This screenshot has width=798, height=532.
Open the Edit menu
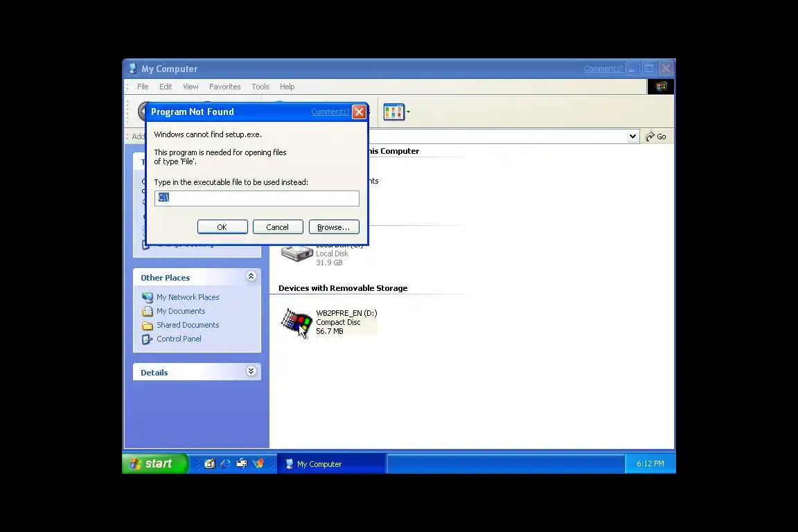tap(166, 87)
